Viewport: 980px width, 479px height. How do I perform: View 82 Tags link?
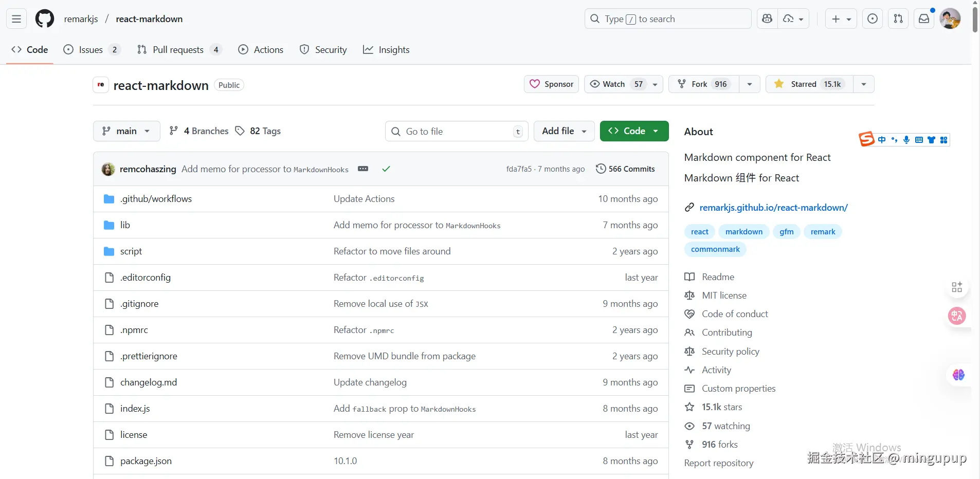pyautogui.click(x=258, y=131)
